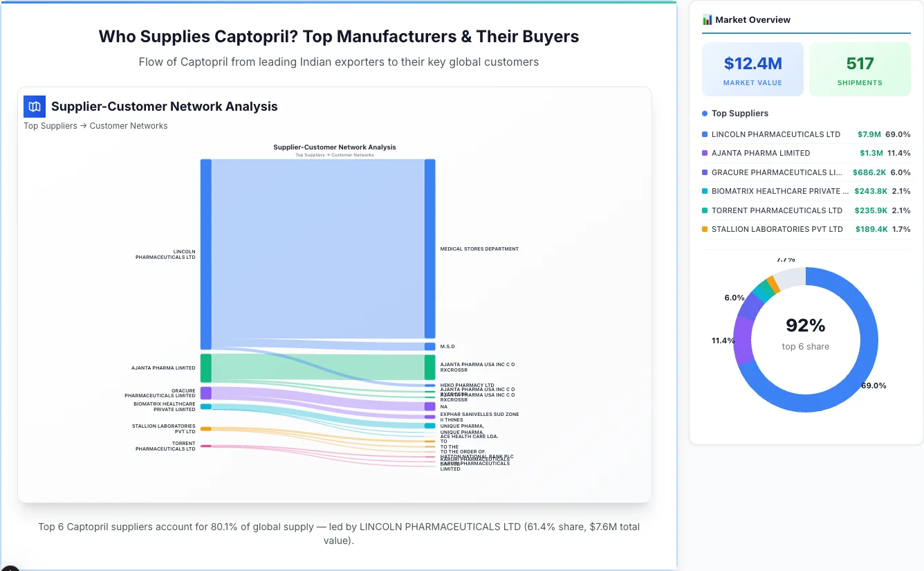Click the teal square beside BIOMATRIX HEALTHCARE
Screen dimensions: 924x571
click(x=705, y=191)
